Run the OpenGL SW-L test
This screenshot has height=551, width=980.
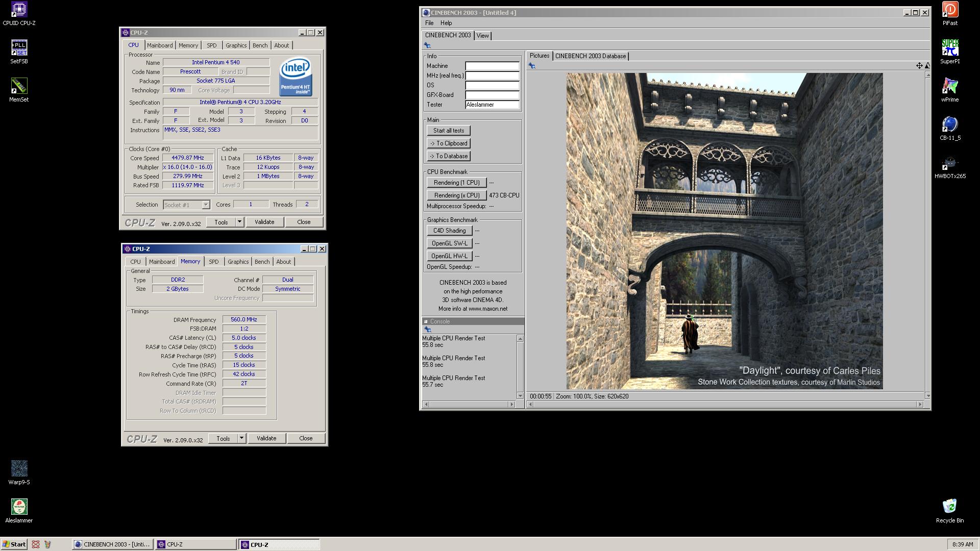coord(449,243)
